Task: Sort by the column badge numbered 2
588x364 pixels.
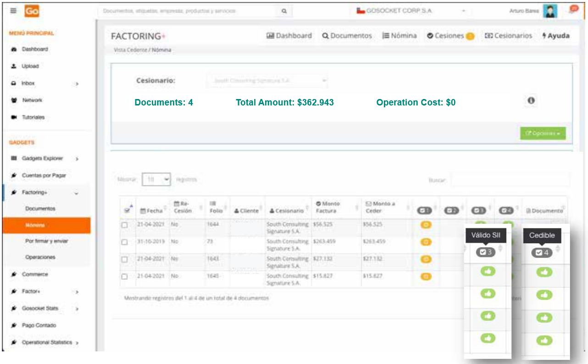Action: (452, 210)
